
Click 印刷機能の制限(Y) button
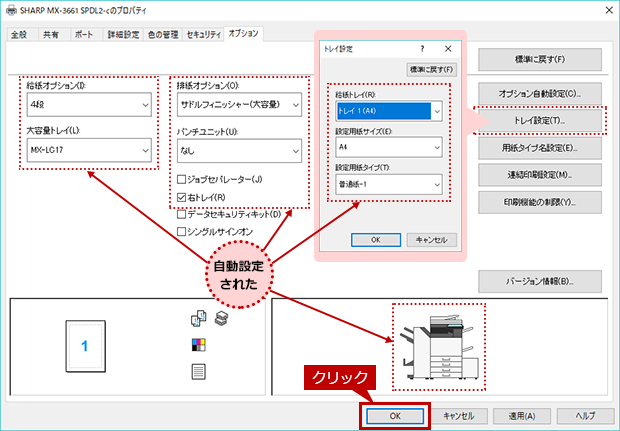[x=540, y=202]
